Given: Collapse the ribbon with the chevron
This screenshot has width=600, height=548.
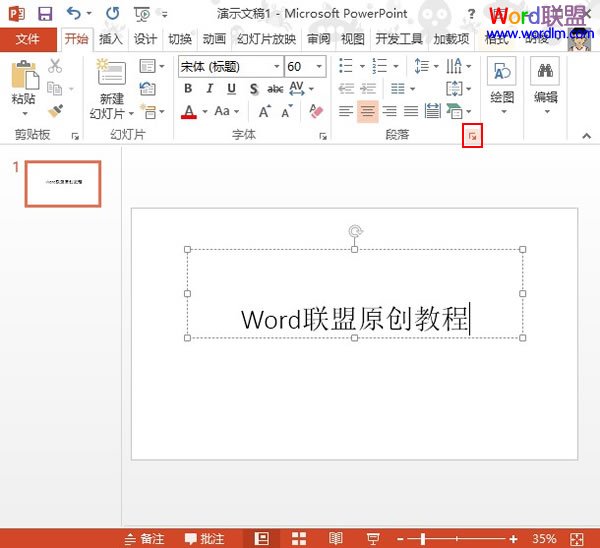Looking at the screenshot, I should (586, 136).
